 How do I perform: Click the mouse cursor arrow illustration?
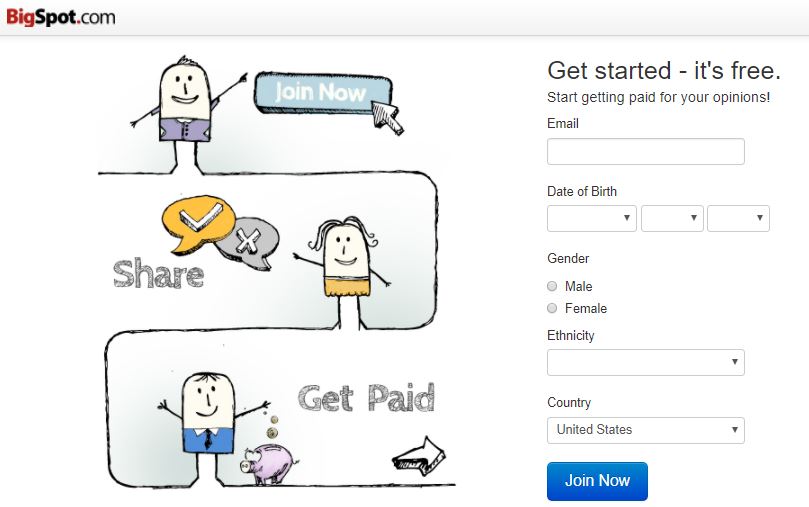pos(387,118)
